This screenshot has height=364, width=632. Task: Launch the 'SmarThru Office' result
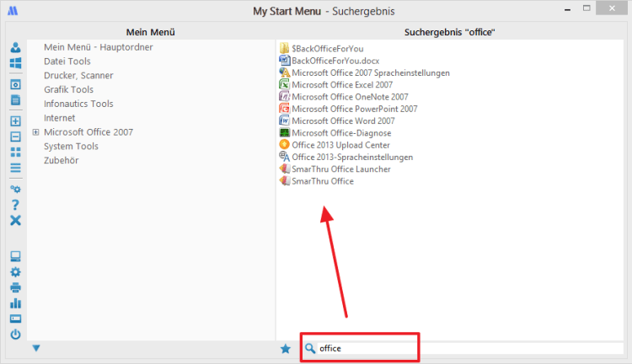tap(323, 181)
